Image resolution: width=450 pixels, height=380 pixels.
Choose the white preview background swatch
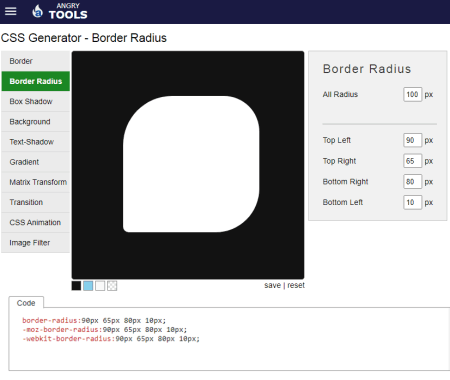(100, 286)
